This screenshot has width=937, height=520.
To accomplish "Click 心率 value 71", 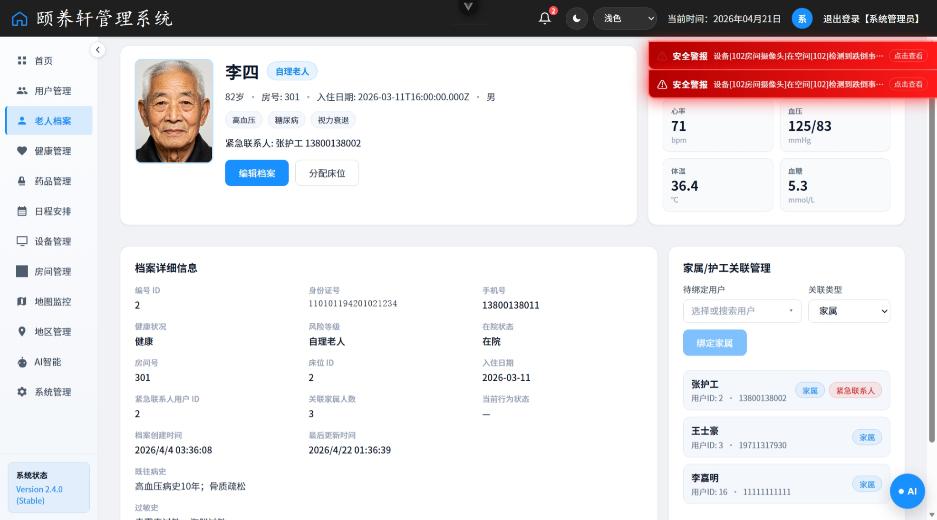I will coord(679,126).
